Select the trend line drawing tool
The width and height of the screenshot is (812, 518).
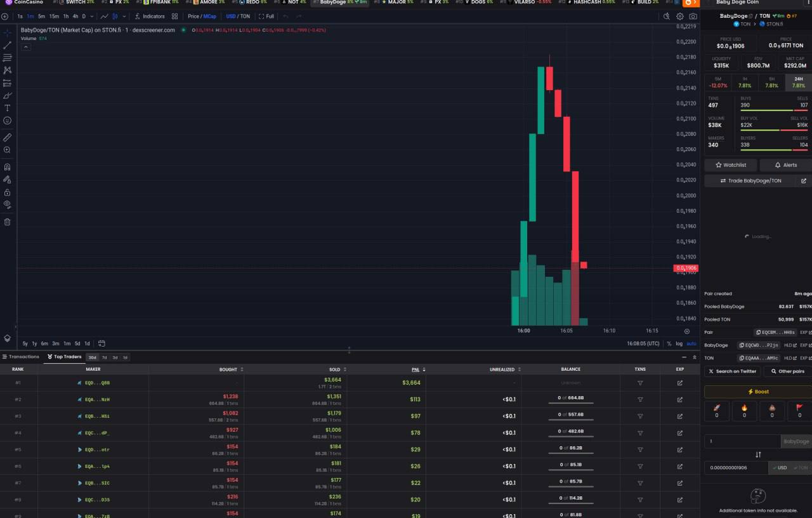[7, 45]
